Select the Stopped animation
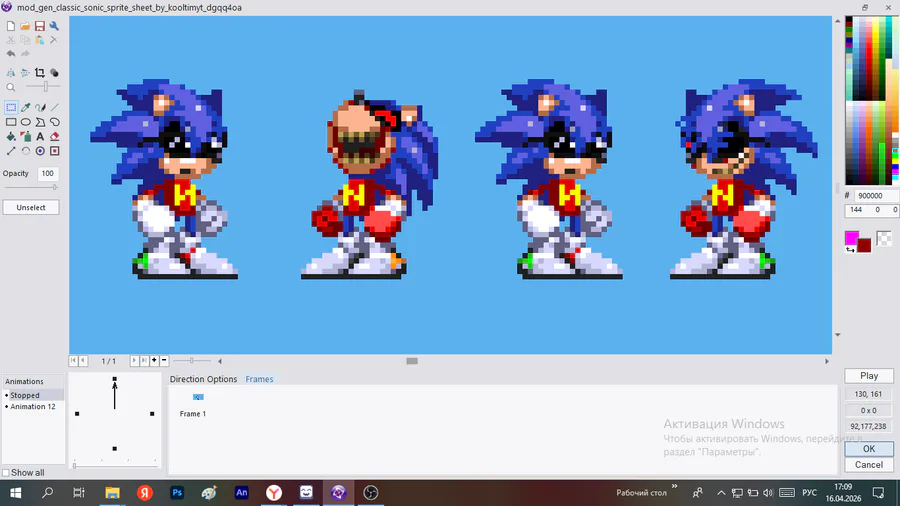This screenshot has height=506, width=900. (33, 395)
